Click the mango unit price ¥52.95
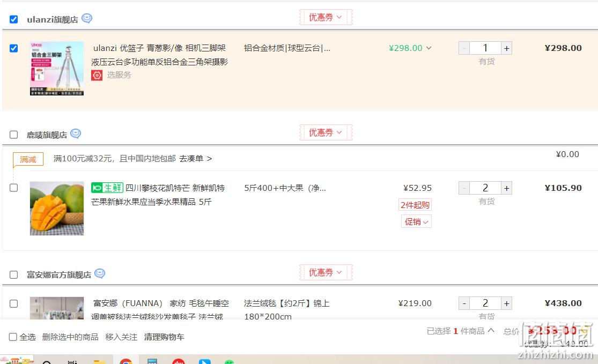Screen dimensions: 598x364 (417, 188)
